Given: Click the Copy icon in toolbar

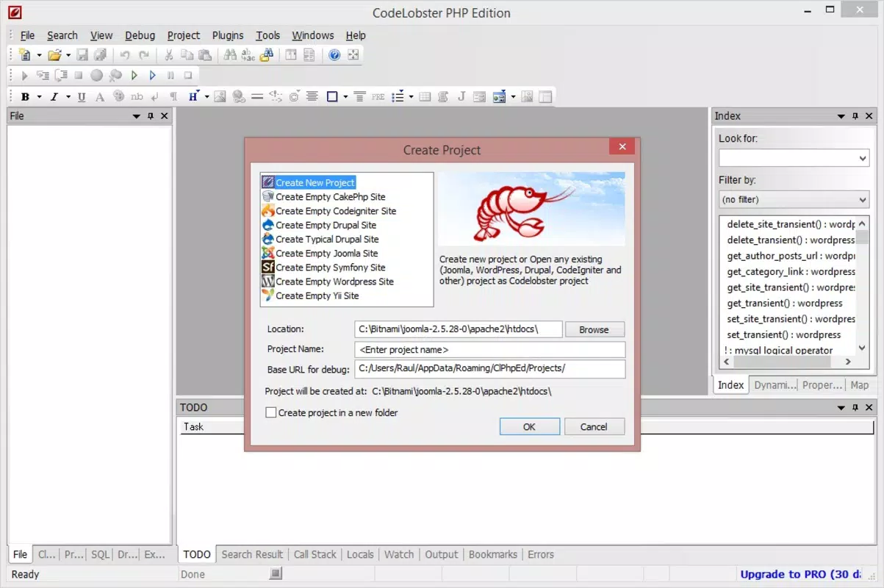Looking at the screenshot, I should tap(187, 55).
